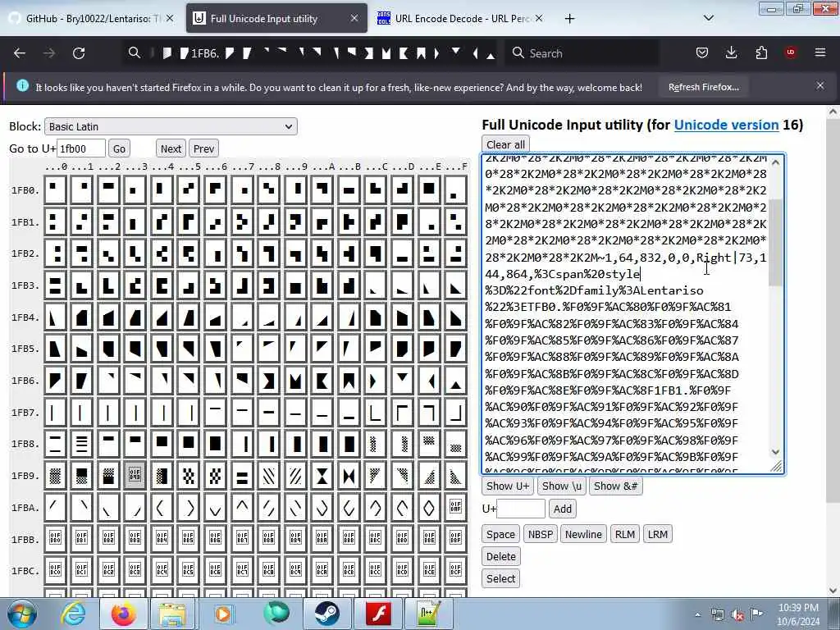Open the Unicode version link
Image resolution: width=840 pixels, height=630 pixels.
tap(726, 125)
